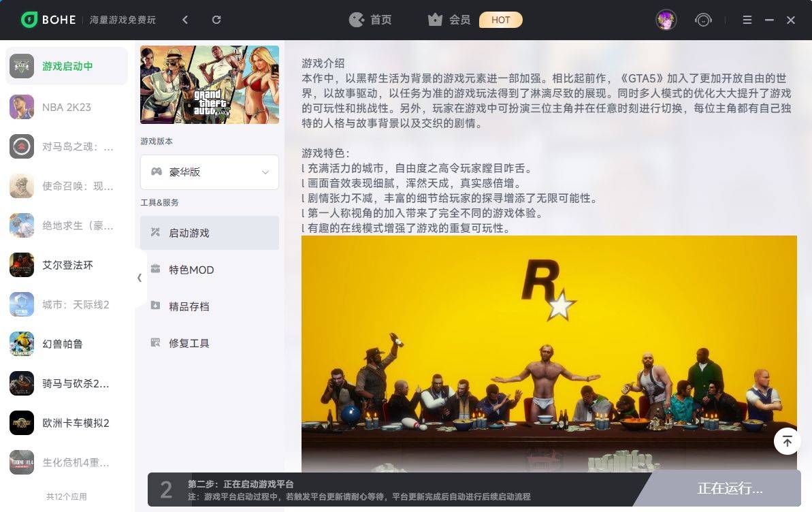Select 幻兽帕鲁 from game list
Viewport: 812px width, 512px height.
click(67, 344)
